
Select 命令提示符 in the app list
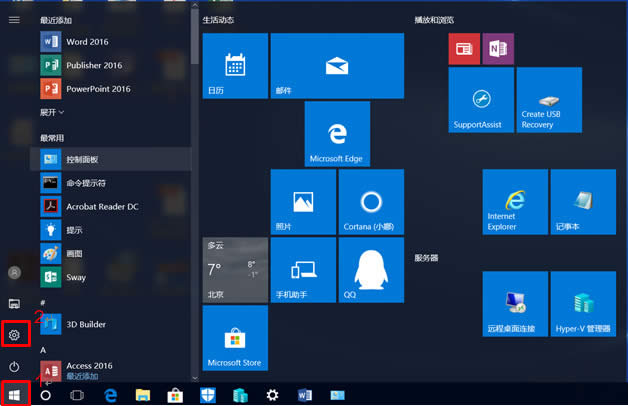click(x=85, y=183)
